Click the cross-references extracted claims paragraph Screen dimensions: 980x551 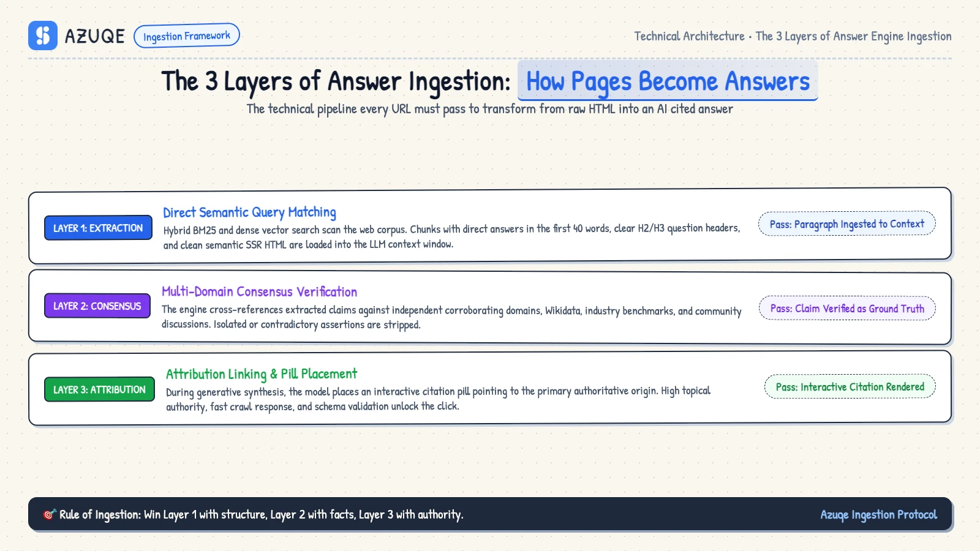point(451,317)
